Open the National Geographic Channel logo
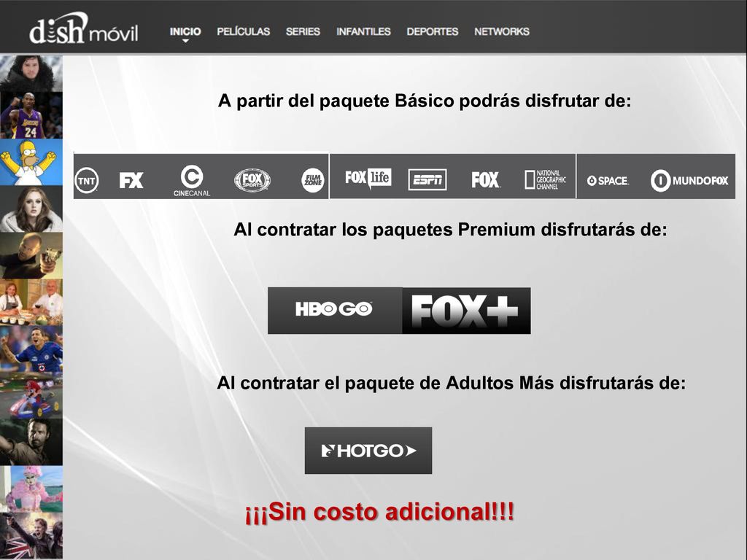 [x=546, y=179]
